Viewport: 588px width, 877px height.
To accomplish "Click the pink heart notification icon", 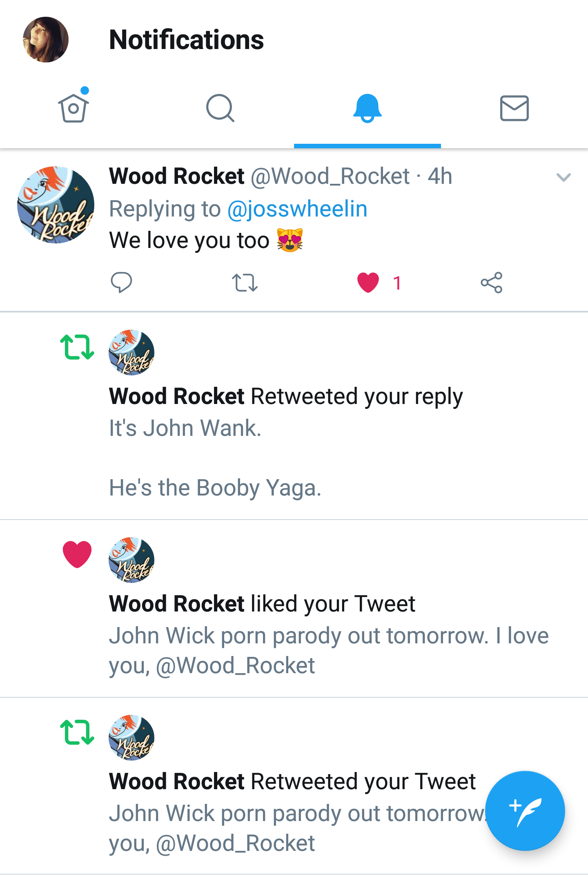I will coord(77,554).
